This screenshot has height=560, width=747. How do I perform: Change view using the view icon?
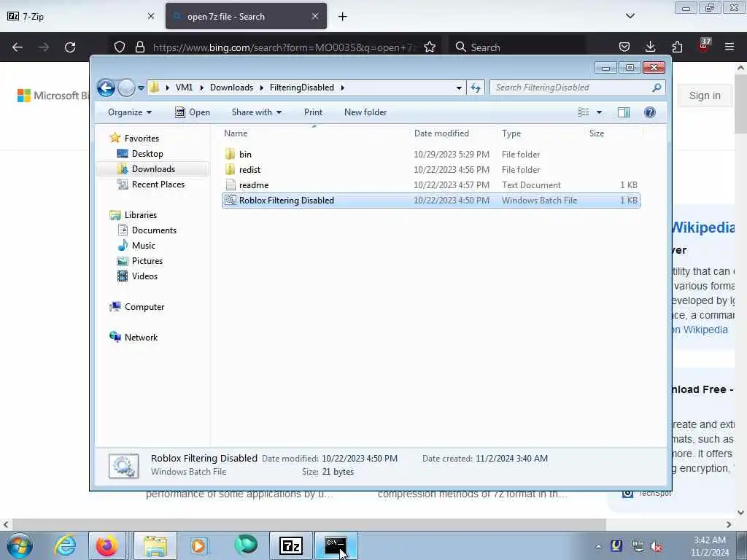[583, 112]
